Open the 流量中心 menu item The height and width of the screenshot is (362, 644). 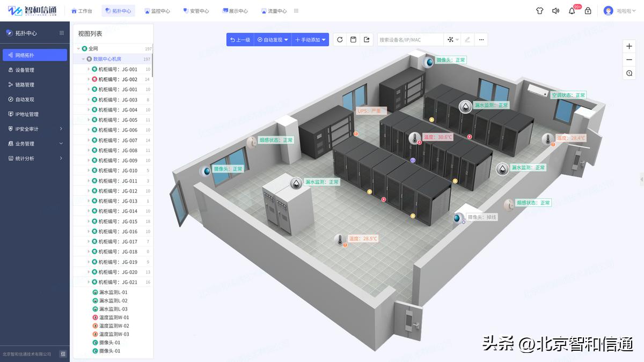tap(274, 10)
